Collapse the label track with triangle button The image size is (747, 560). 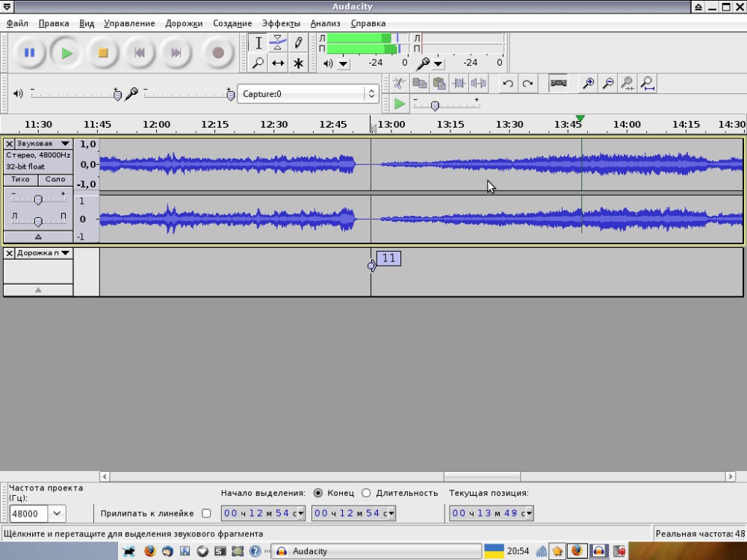pyautogui.click(x=38, y=290)
